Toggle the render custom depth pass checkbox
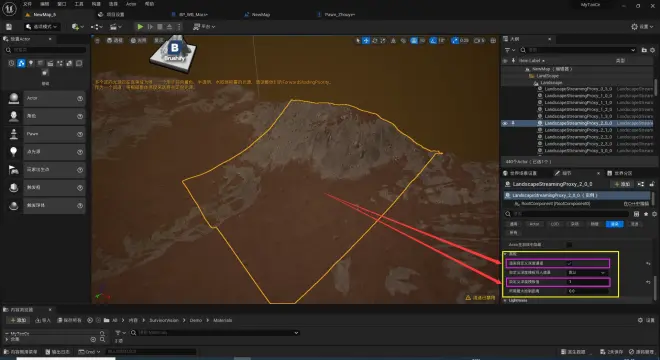Viewport: 660px width, 360px height. point(570,263)
